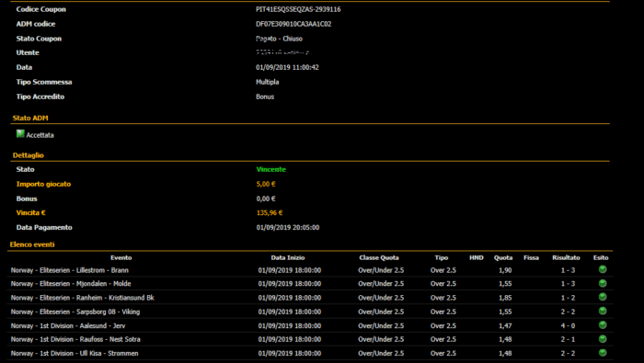Click 'Over 2.5' type in Mjondalen - Molde row
The height and width of the screenshot is (363, 644).
pos(443,284)
